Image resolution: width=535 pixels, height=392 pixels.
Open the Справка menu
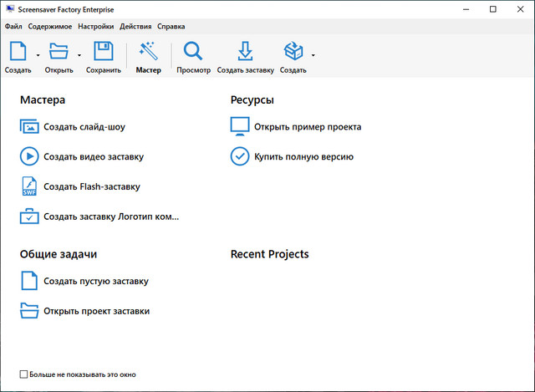point(171,27)
